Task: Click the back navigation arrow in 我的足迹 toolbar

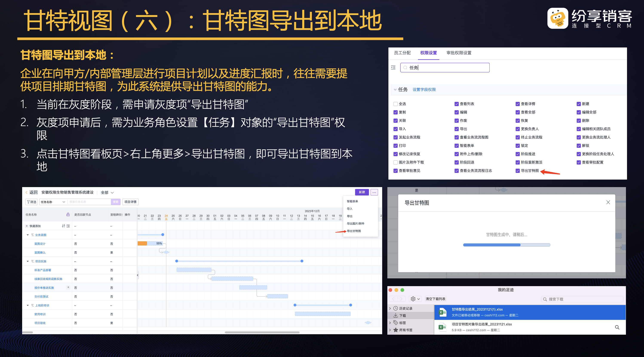Action: tap(393, 299)
